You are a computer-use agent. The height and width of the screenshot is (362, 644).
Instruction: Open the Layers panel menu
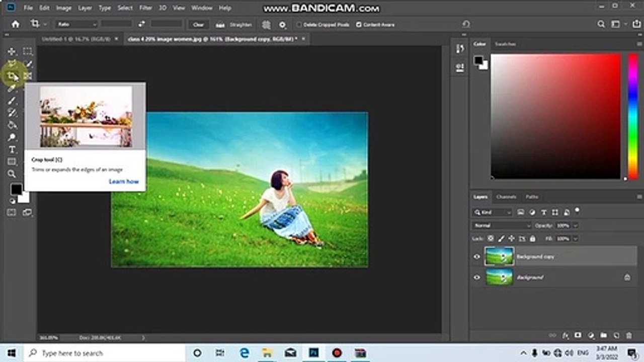639,197
